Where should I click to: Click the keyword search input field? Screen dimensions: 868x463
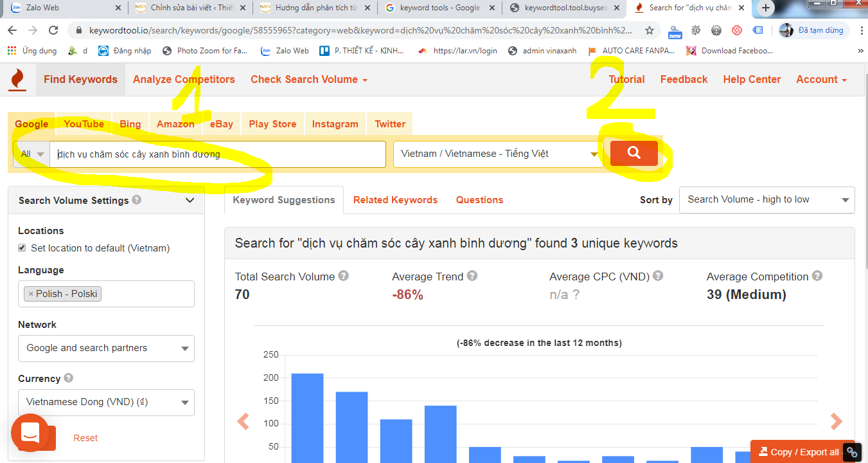point(218,154)
